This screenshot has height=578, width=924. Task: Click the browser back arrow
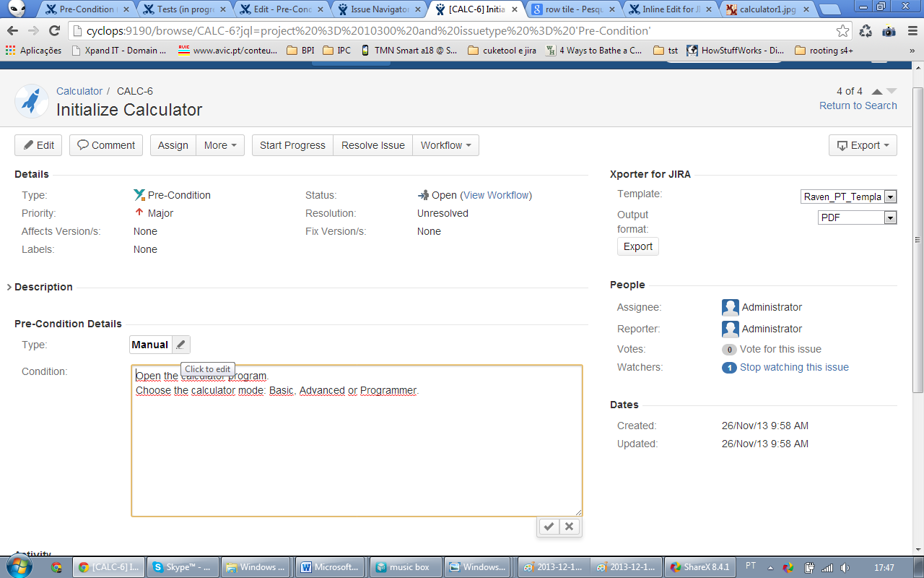(14, 31)
